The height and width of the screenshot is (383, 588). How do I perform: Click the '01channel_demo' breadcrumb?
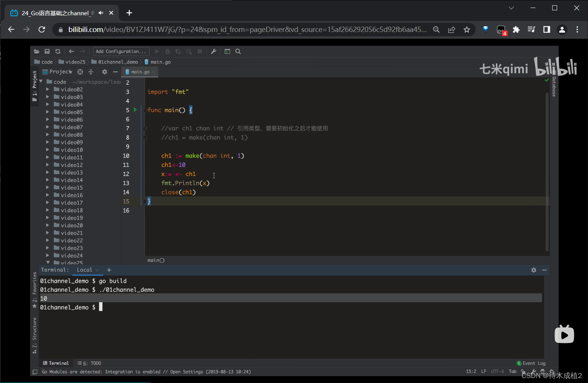click(x=115, y=62)
